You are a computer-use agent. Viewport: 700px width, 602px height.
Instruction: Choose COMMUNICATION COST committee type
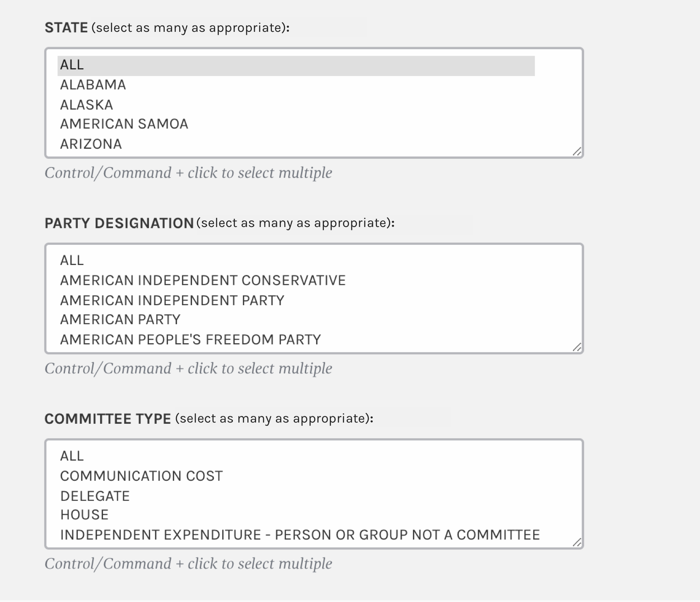[x=296, y=476]
